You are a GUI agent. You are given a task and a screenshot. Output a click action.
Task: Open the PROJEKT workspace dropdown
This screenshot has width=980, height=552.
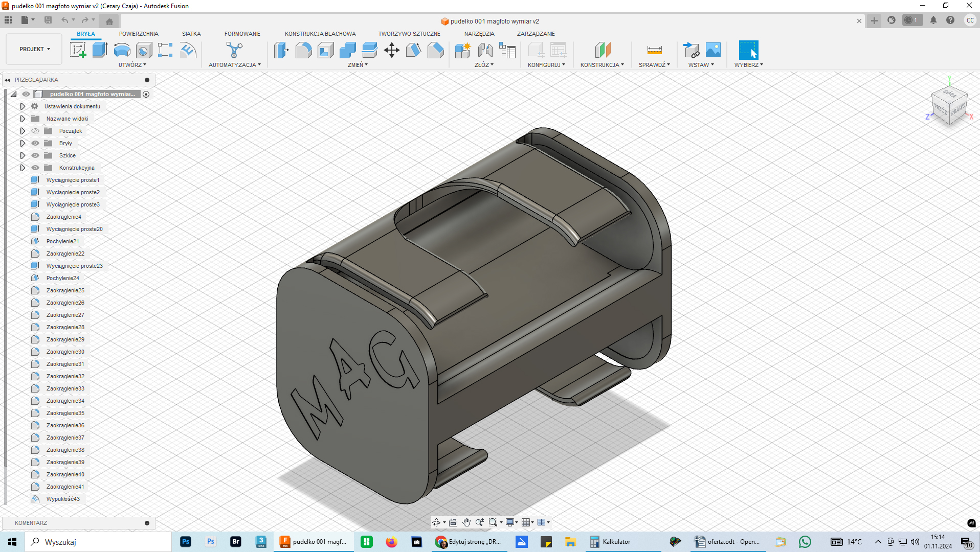34,49
